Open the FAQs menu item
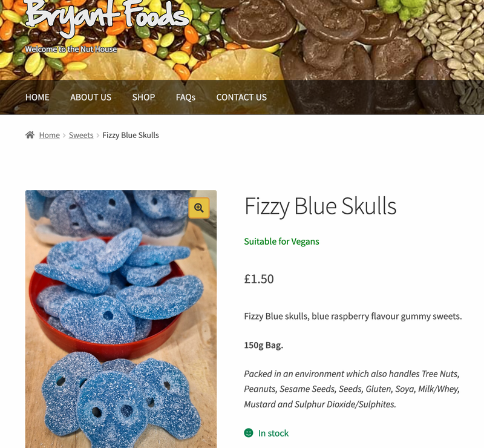Viewport: 484px width, 448px height. (186, 97)
